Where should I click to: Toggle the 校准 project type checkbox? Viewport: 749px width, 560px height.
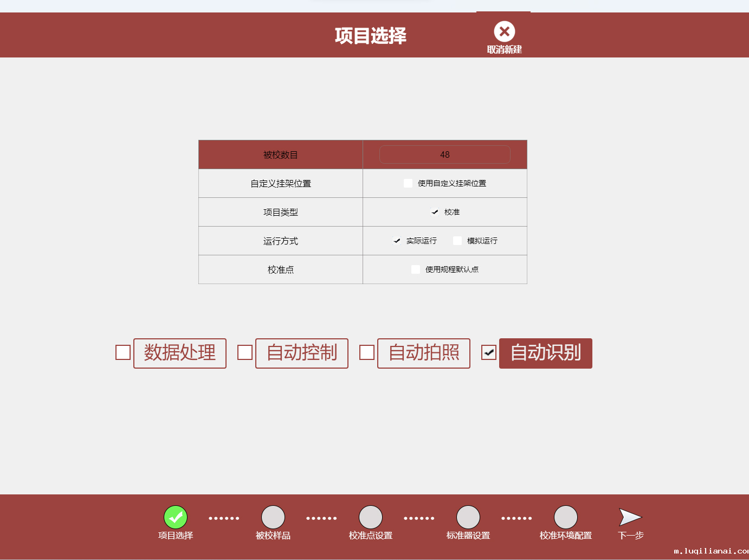[435, 212]
